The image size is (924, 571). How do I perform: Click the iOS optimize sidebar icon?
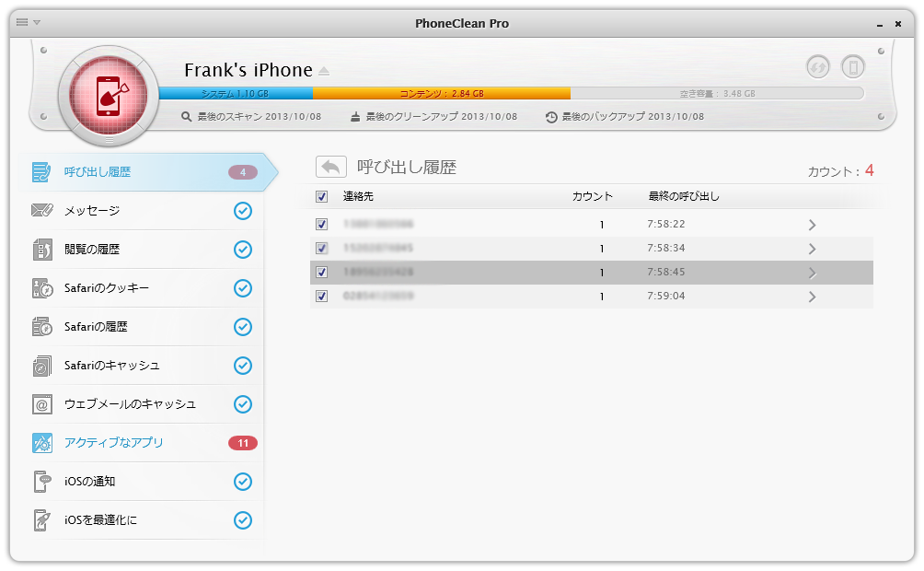[41, 520]
